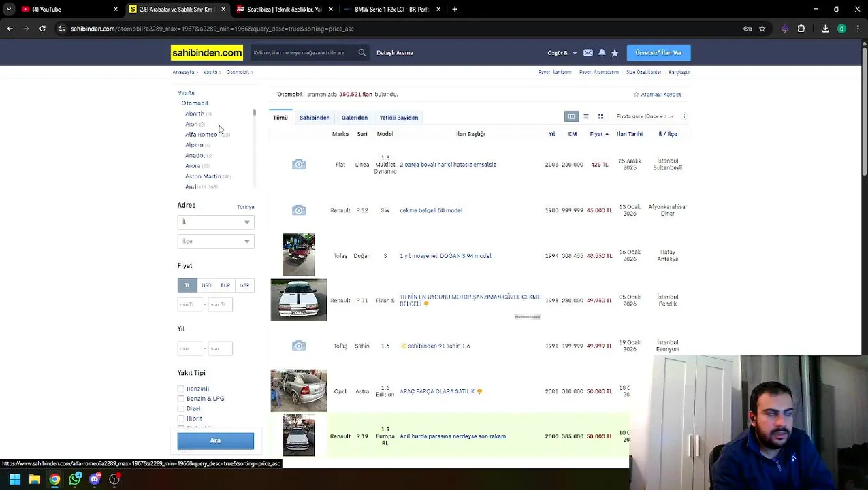This screenshot has height=490, width=868.
Task: Open thumbnail of Opel Astra listing
Action: pos(298,391)
